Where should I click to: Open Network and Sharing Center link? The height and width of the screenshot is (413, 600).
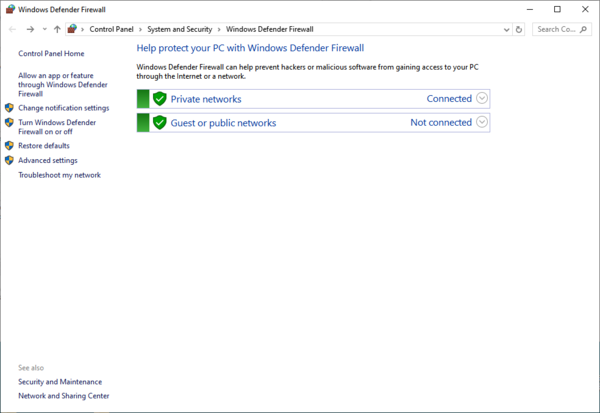[x=64, y=396]
